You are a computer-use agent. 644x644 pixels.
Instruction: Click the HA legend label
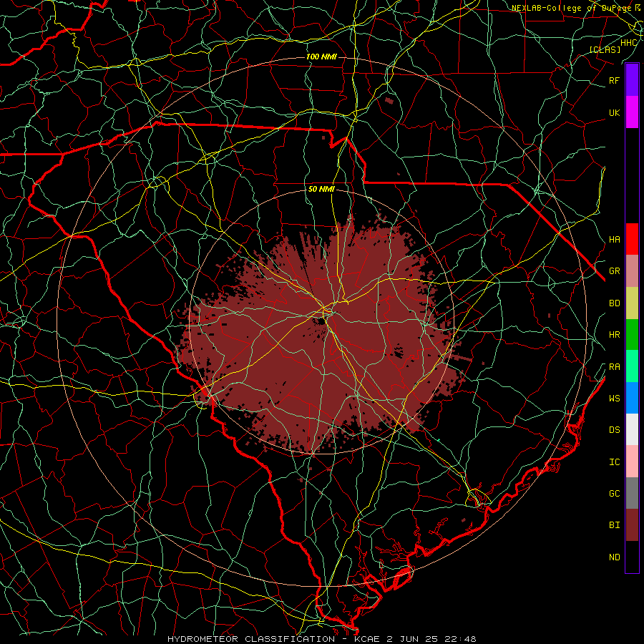pos(614,239)
